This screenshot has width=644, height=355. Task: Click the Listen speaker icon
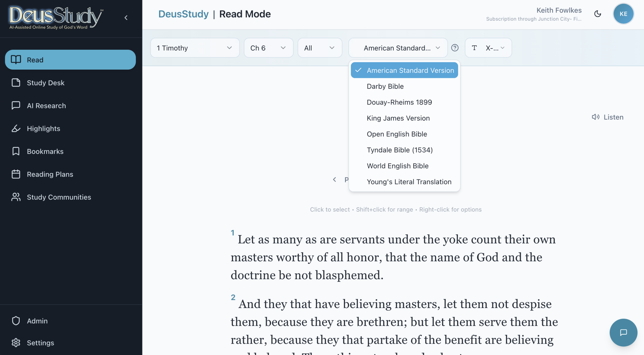pos(595,117)
